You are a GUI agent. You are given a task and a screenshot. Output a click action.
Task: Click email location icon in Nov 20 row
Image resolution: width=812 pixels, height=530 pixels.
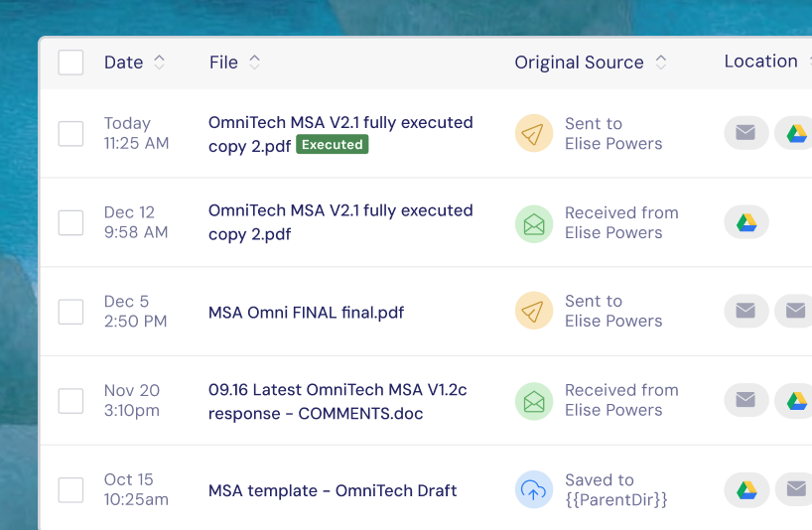(745, 400)
